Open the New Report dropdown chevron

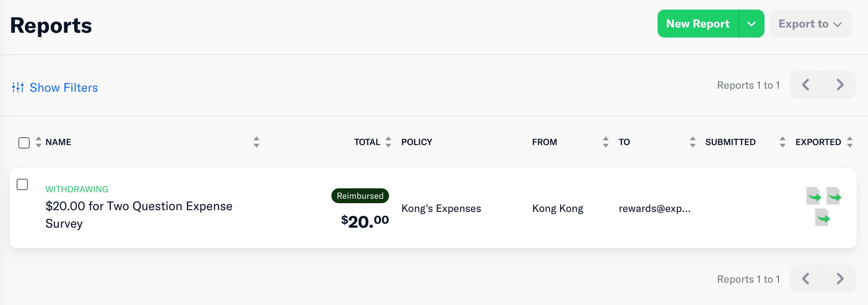752,24
